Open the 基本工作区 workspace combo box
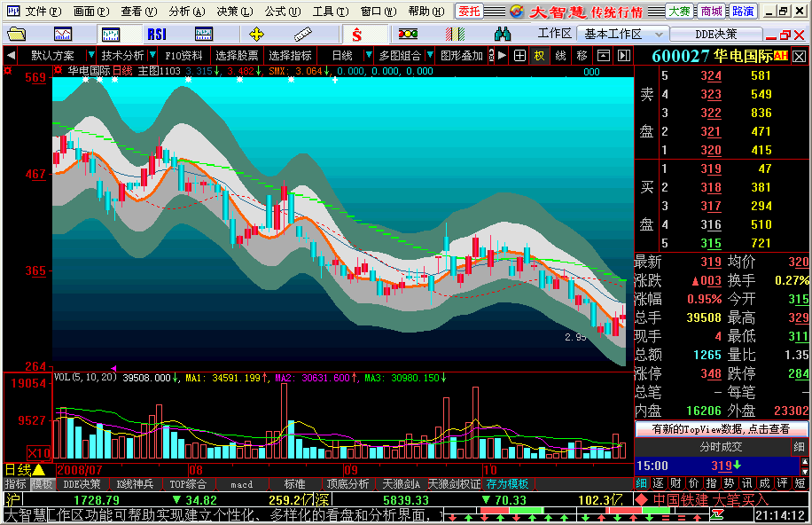This screenshot has width=812, height=525. tap(622, 35)
